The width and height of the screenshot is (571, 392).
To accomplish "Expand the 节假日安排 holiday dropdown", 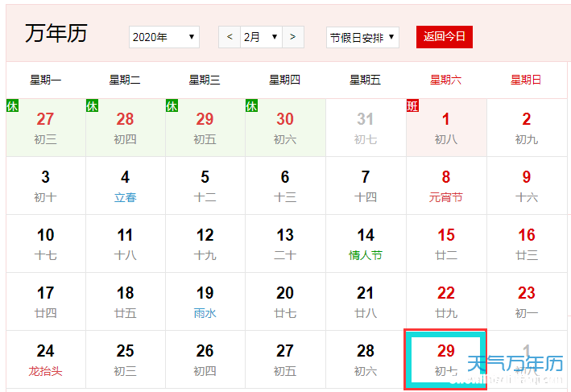I will coord(362,38).
